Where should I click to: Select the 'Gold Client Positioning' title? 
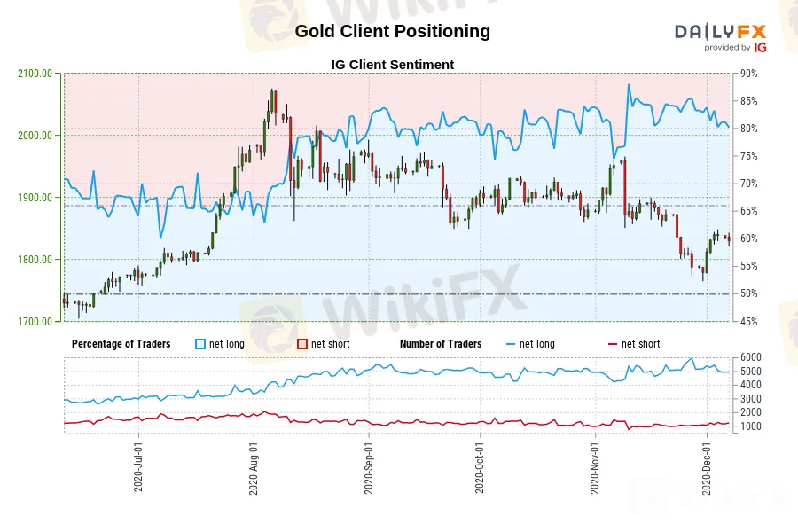[392, 31]
